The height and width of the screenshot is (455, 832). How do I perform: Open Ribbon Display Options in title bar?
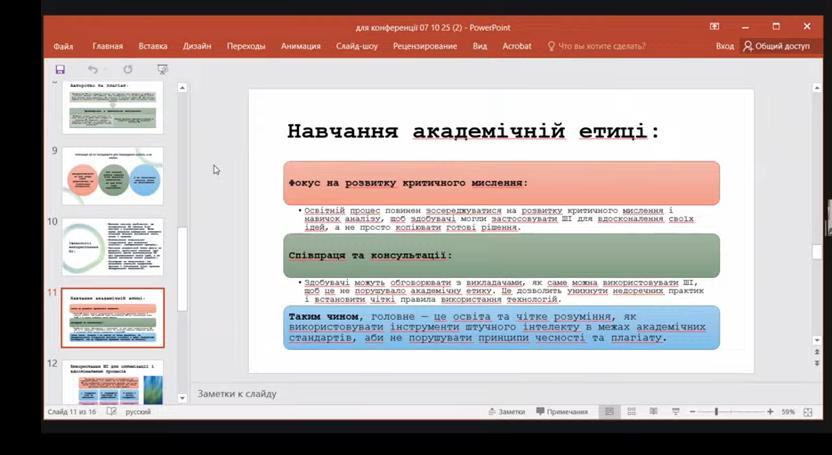714,27
